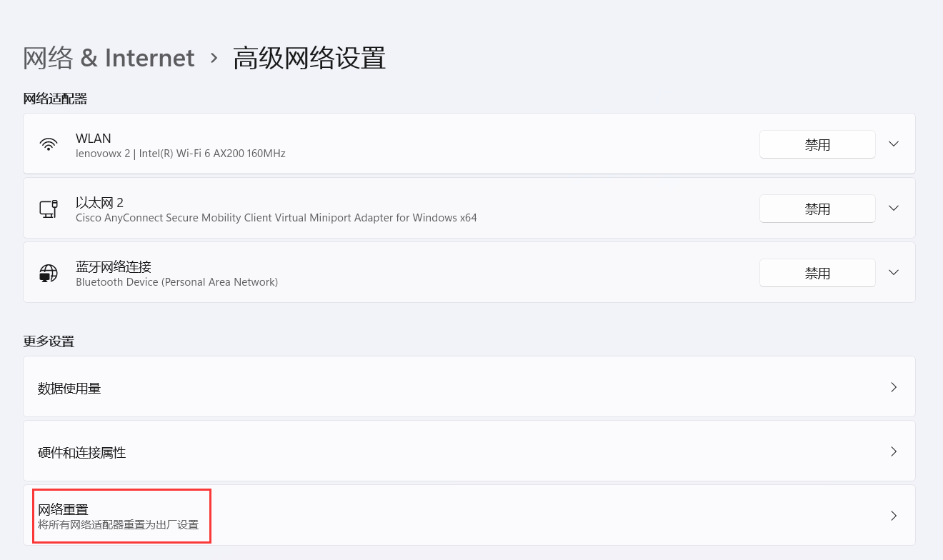Click the 以太网 2 adapter name
The height and width of the screenshot is (560, 943).
[x=100, y=203]
